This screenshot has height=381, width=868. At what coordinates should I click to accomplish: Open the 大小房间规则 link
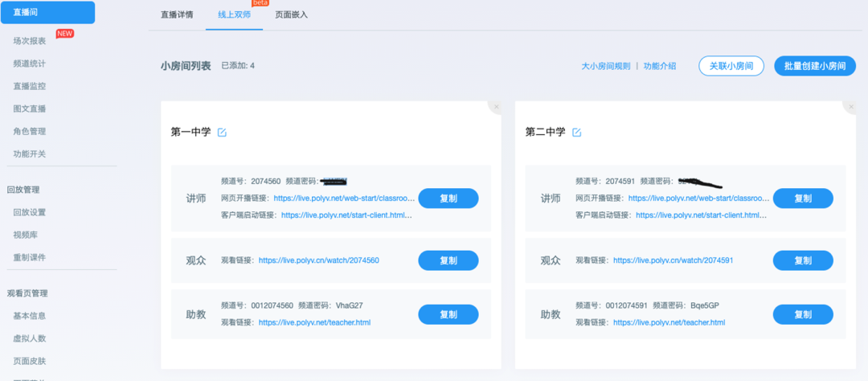click(x=605, y=66)
